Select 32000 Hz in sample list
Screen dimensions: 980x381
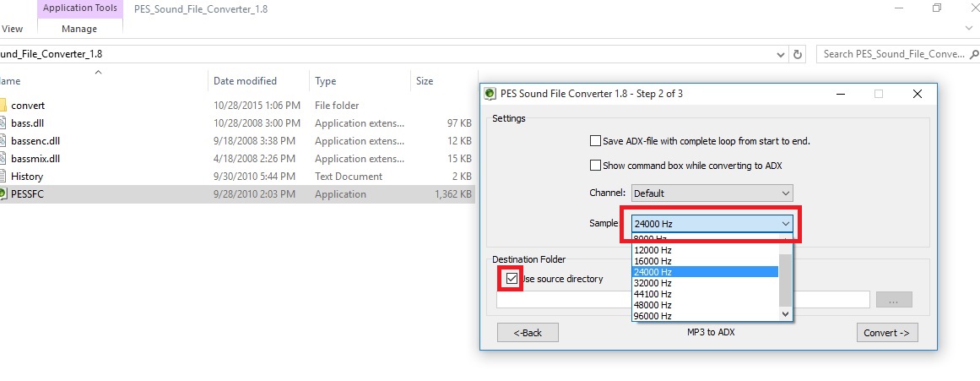(x=705, y=283)
